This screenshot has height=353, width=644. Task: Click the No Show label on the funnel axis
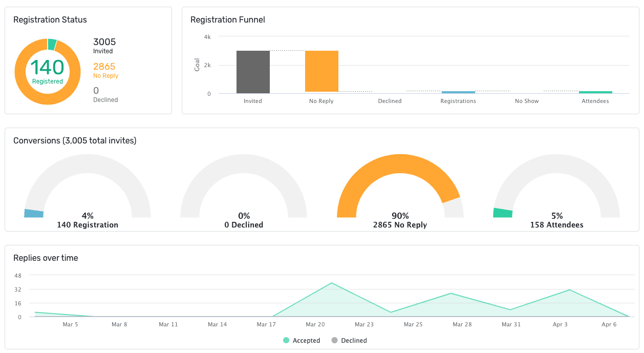pos(527,101)
